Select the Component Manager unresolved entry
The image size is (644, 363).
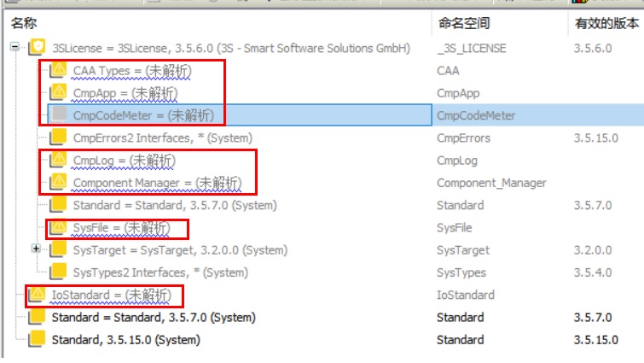pos(156,182)
